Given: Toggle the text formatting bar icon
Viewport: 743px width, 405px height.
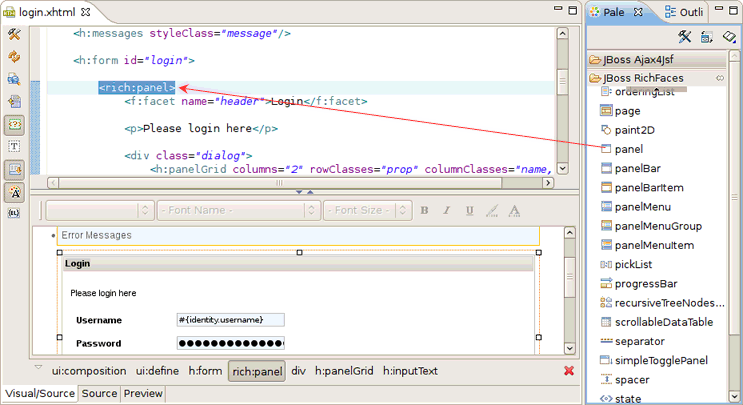Looking at the screenshot, I should pos(14,146).
